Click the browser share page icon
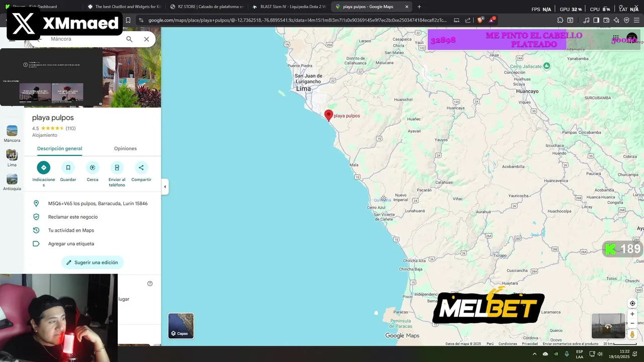The height and width of the screenshot is (362, 644). [468, 20]
